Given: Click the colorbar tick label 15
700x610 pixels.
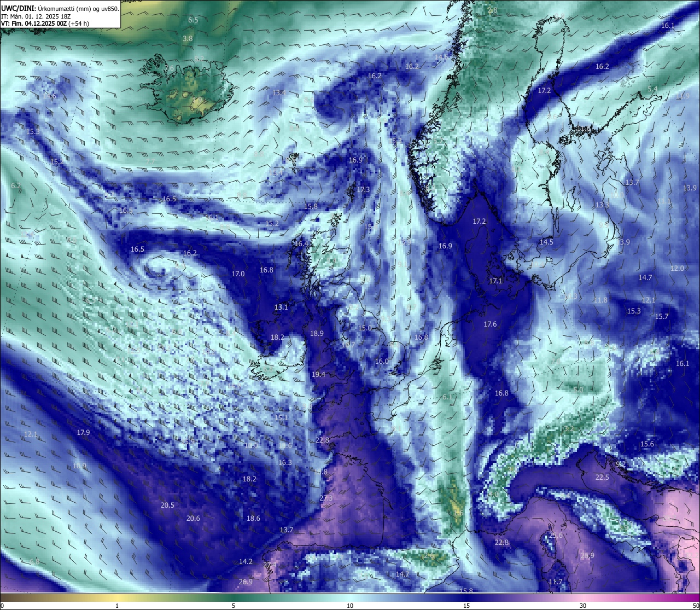Looking at the screenshot, I should (466, 606).
